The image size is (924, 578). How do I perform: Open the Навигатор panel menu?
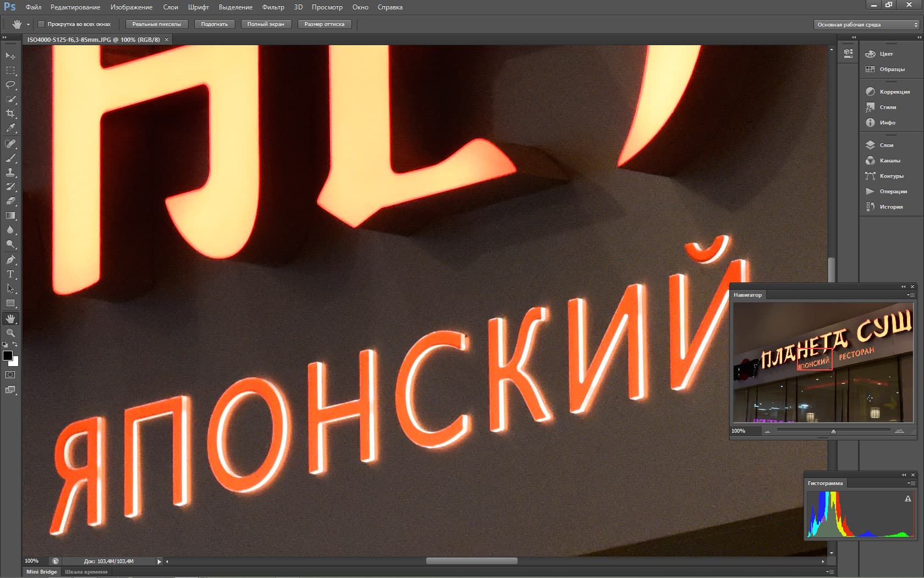coord(911,295)
